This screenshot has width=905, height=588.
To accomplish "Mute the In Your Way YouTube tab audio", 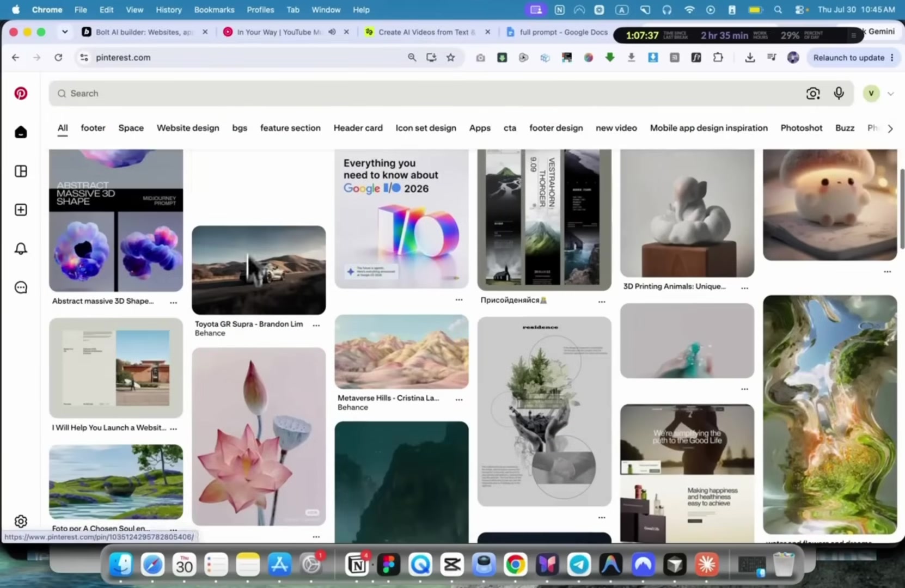I will point(332,32).
